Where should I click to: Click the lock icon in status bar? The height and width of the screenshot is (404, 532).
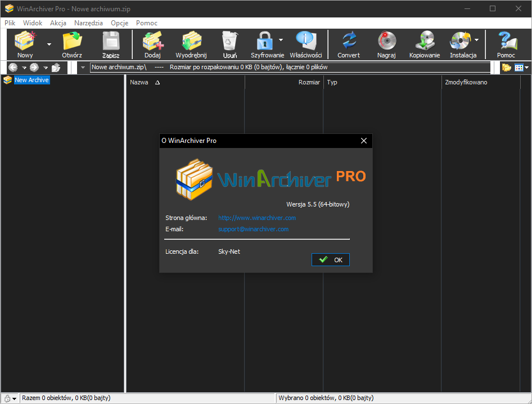coord(7,398)
